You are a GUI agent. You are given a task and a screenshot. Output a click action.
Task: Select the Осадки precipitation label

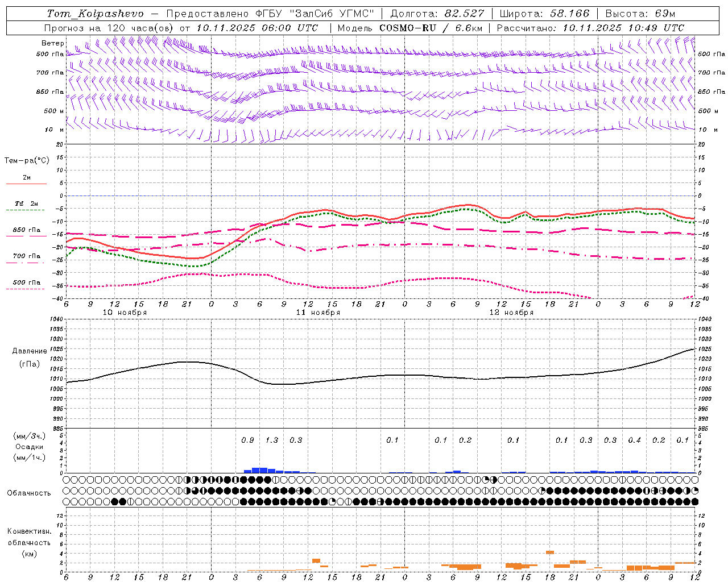pyautogui.click(x=30, y=447)
